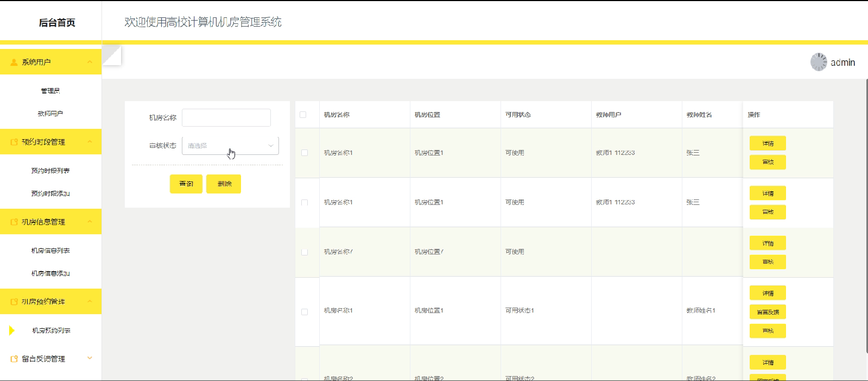The height and width of the screenshot is (381, 868).
Task: Tick the checkbox for the 教师姓名1 row
Action: click(305, 312)
